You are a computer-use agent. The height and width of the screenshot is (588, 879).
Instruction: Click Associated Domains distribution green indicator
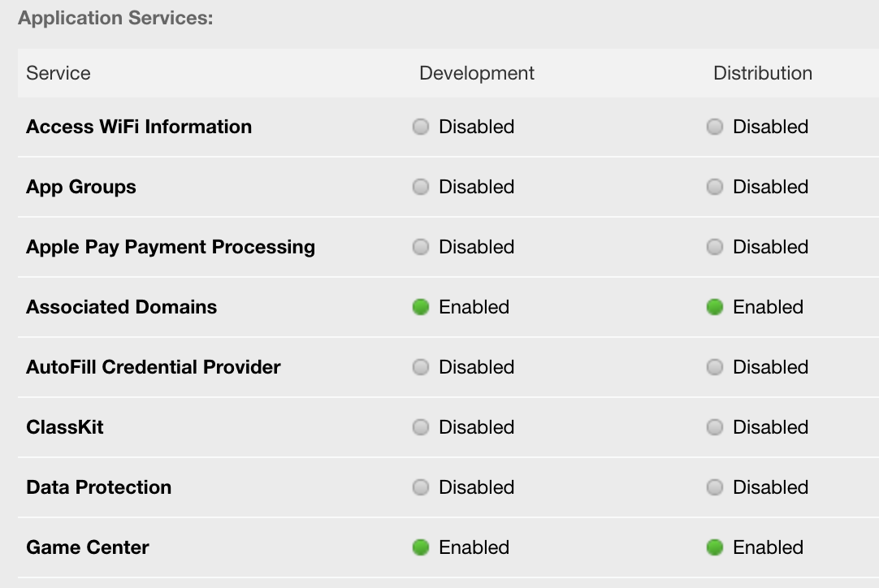click(x=715, y=307)
